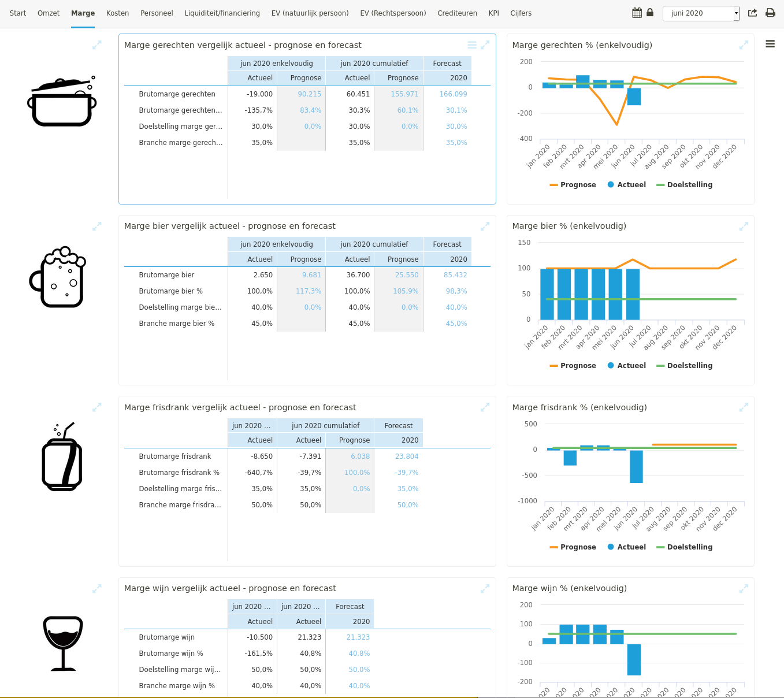Toggle Doelstelling series in Marge frisdrank chart legend
The height and width of the screenshot is (698, 784).
[685, 547]
